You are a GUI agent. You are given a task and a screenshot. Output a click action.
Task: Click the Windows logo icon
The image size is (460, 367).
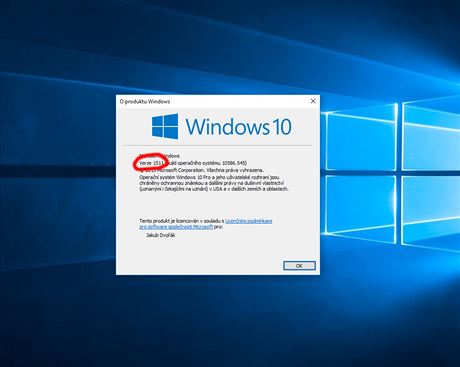pyautogui.click(x=165, y=126)
